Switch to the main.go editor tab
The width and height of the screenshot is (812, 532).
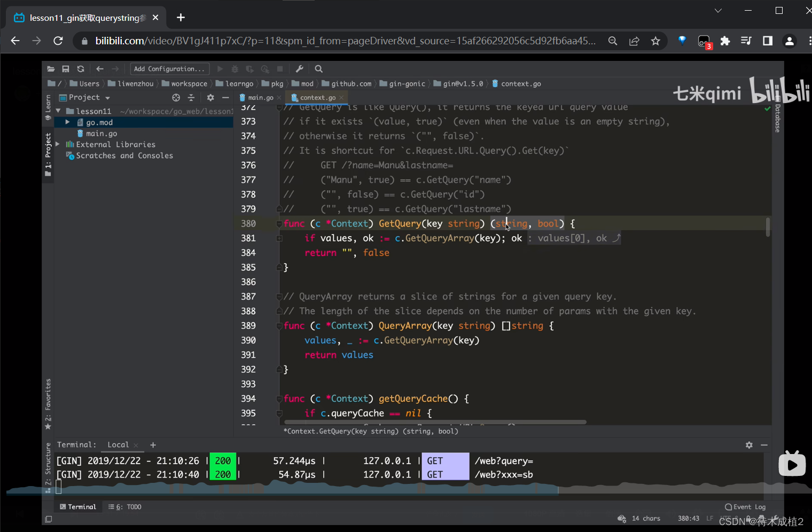pos(260,98)
